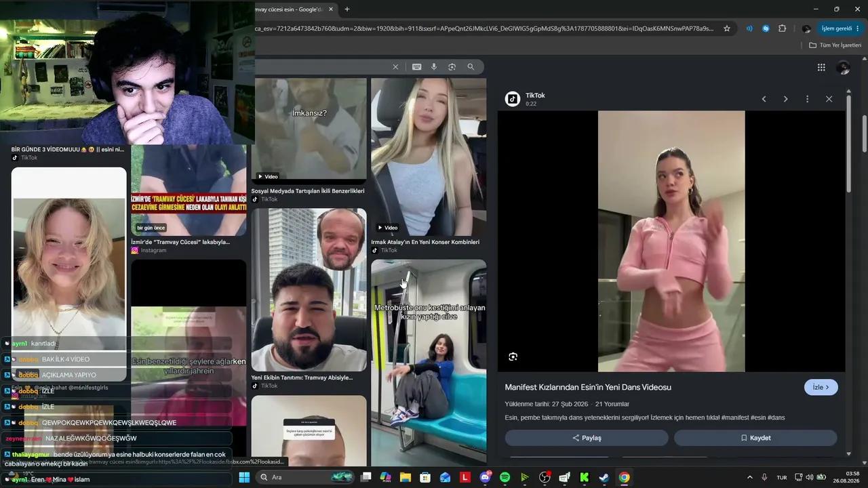This screenshot has width=868, height=488.
Task: Open the Chrome extensions puzzle icon
Action: pyautogui.click(x=782, y=28)
